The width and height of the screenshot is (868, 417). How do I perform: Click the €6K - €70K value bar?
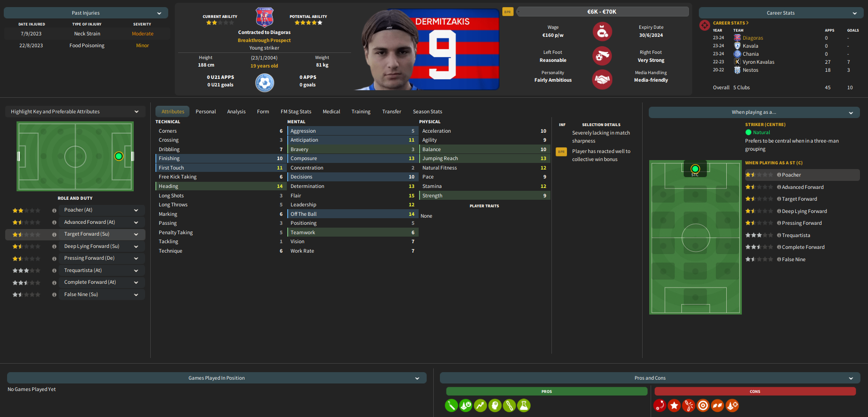[602, 11]
